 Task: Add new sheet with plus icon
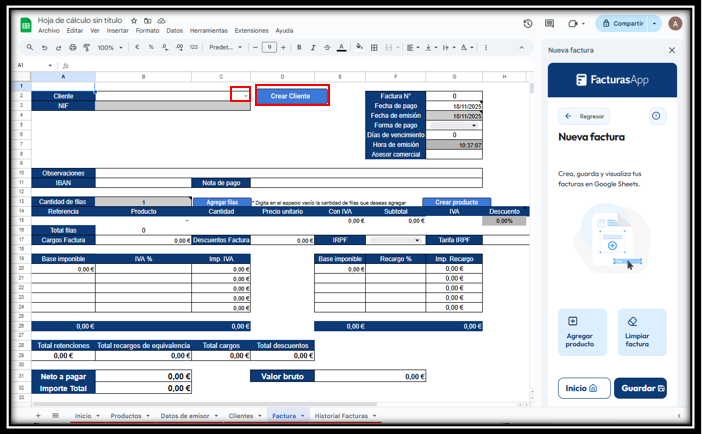(x=38, y=415)
